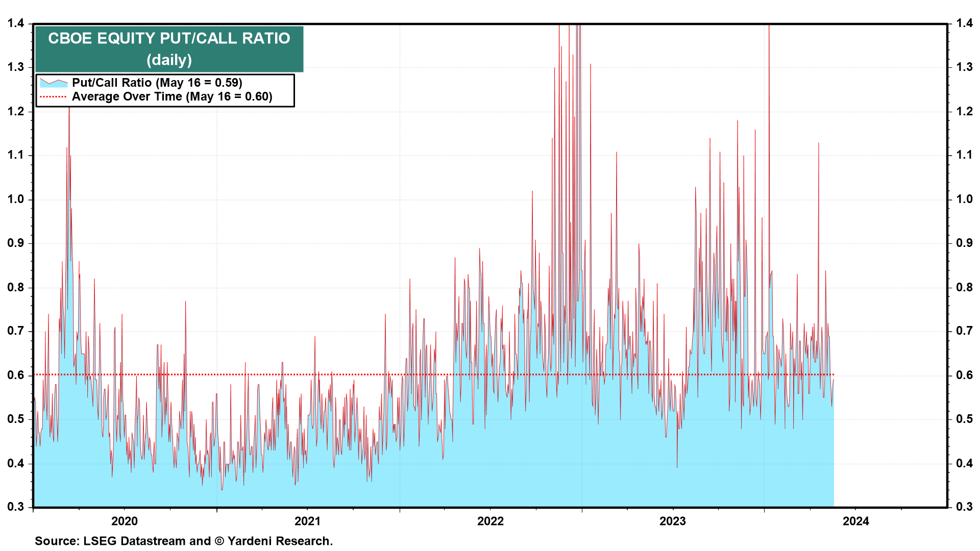Click the 0.3 label on right axis
This screenshot has width=980, height=551.
(x=964, y=507)
